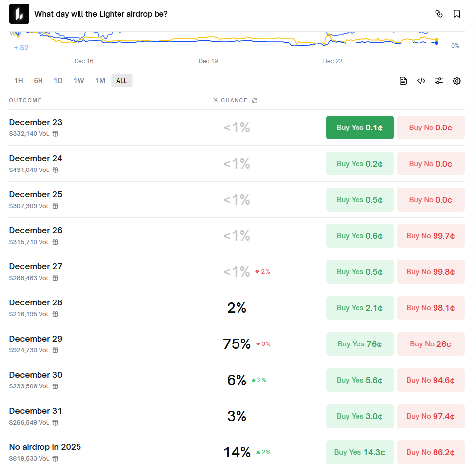The height and width of the screenshot is (471, 476).
Task: Open chart display options via sliders icon
Action: coord(439,80)
